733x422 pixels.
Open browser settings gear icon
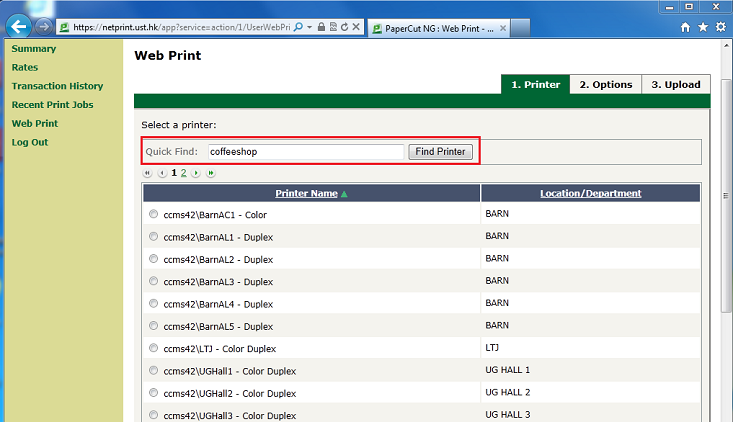(x=719, y=28)
